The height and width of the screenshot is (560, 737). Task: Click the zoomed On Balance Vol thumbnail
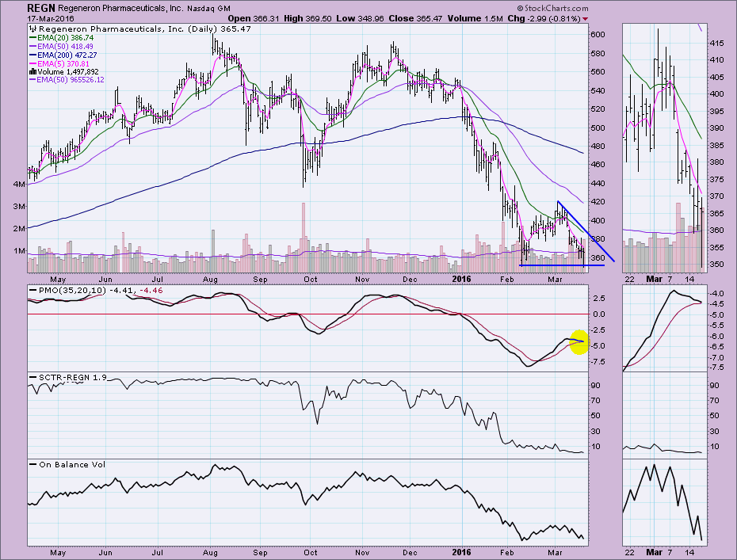pyautogui.click(x=662, y=502)
